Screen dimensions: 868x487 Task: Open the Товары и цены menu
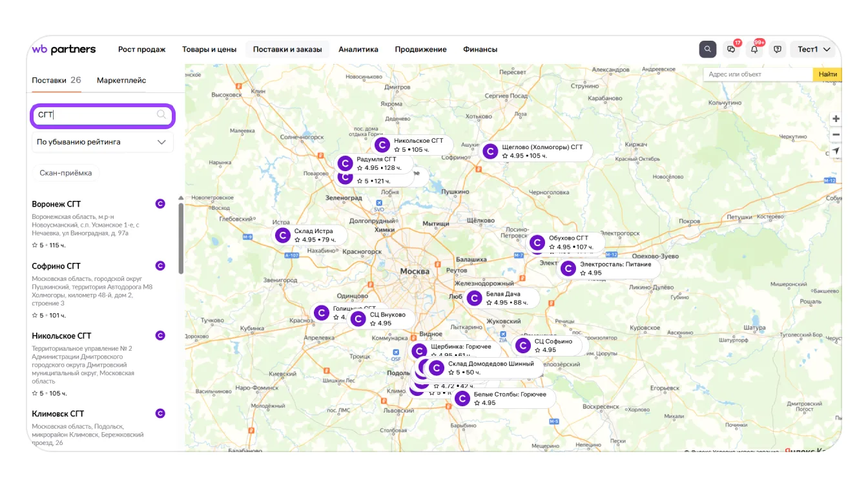tap(209, 49)
